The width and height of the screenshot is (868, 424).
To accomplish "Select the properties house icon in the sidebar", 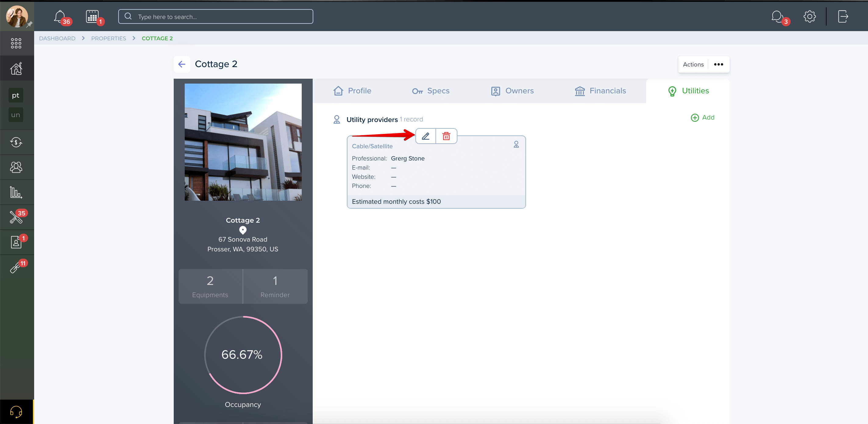I will pyautogui.click(x=16, y=68).
